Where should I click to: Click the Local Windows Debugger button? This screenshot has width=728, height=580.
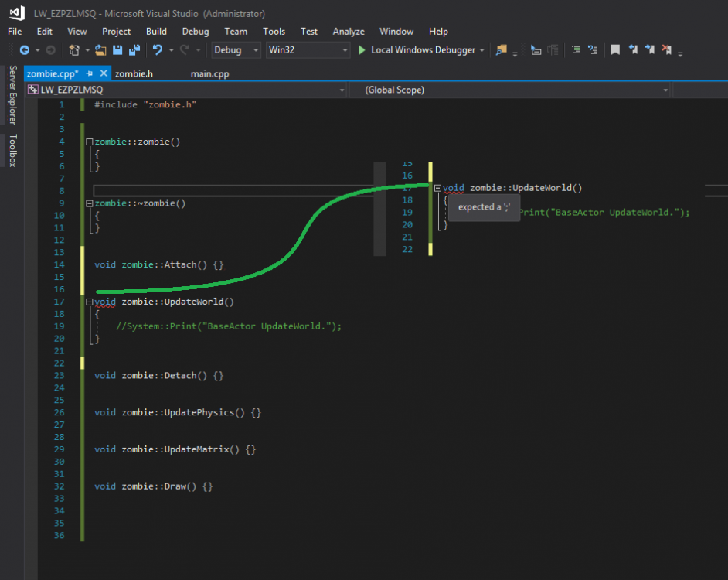(x=423, y=50)
